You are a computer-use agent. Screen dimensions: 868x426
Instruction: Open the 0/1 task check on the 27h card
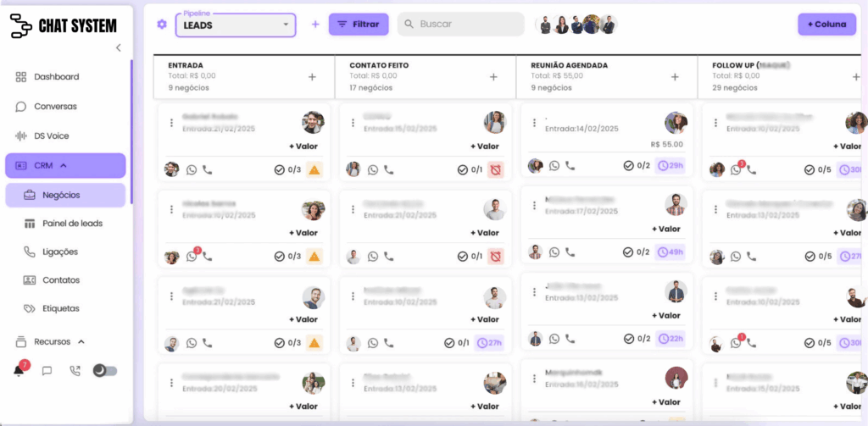click(x=458, y=343)
